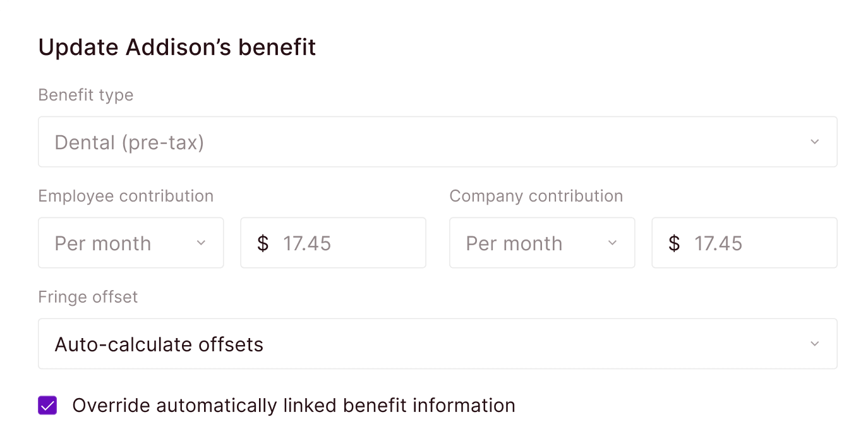Click the Update Addison's benefit heading
868x436 pixels.
(x=177, y=47)
